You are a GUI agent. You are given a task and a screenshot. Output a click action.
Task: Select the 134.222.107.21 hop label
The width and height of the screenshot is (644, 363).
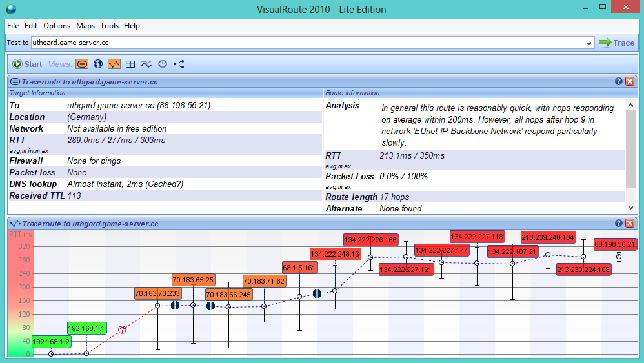coord(512,251)
